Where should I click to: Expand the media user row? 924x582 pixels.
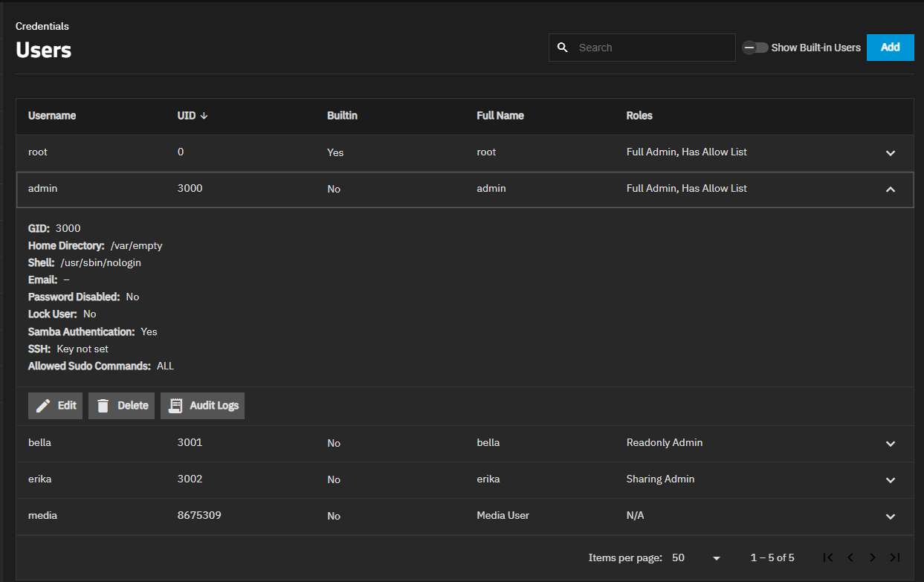click(x=891, y=517)
